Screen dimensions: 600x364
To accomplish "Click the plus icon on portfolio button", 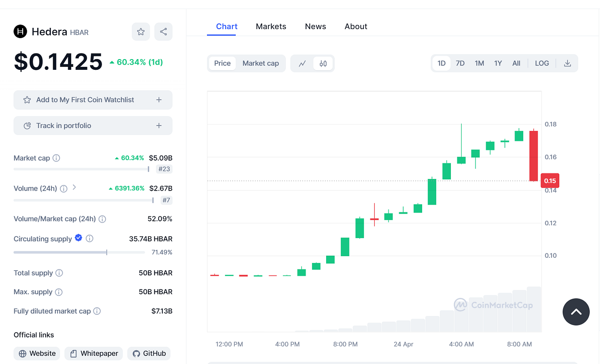I will [159, 125].
